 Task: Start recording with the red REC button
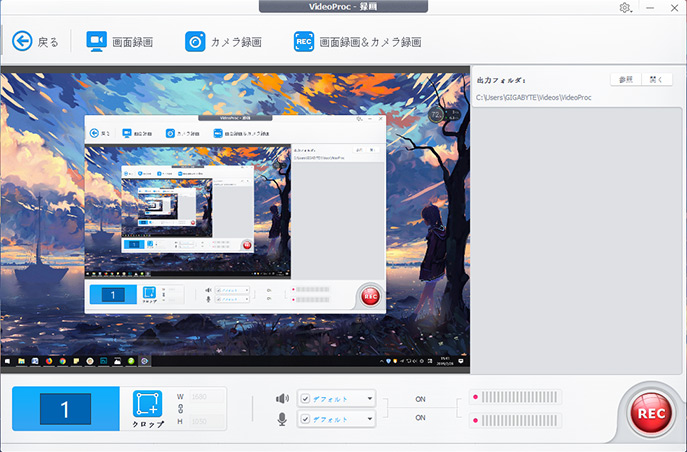(x=651, y=413)
